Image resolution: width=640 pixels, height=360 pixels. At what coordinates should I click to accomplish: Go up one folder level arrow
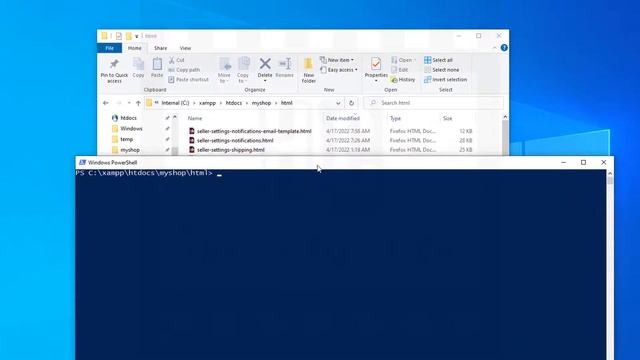click(x=138, y=103)
